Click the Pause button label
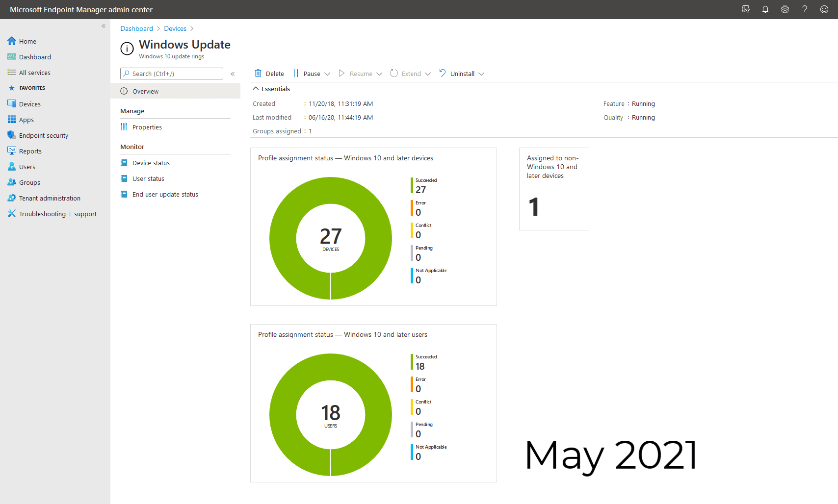Screen dimensions: 838x504 (x=312, y=74)
